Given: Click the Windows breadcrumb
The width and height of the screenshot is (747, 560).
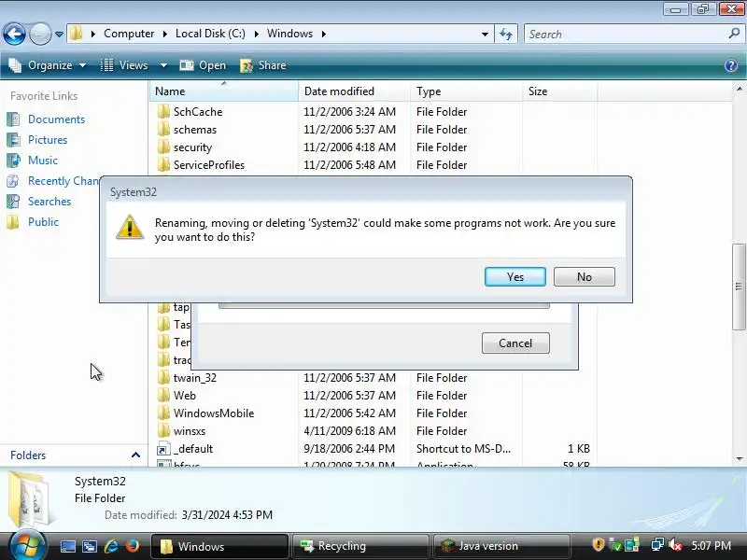Looking at the screenshot, I should click(289, 34).
